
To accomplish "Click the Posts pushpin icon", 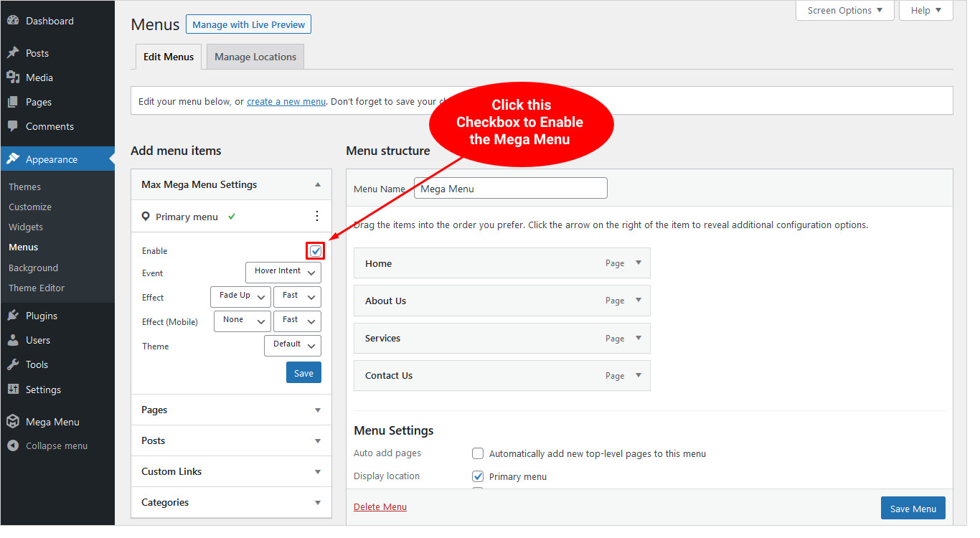I will [x=13, y=53].
